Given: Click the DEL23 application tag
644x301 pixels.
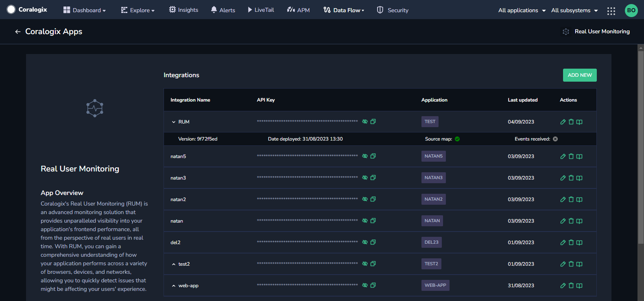Looking at the screenshot, I should [432, 242].
